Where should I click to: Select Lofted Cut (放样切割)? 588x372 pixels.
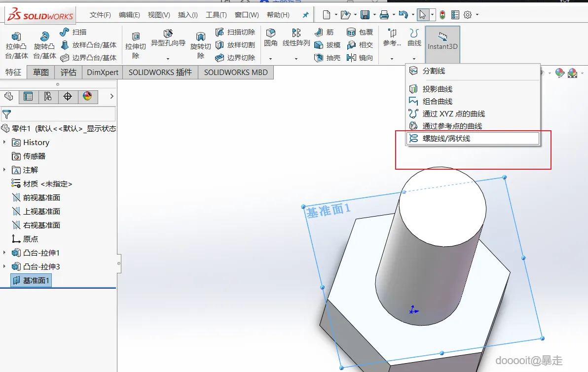point(235,45)
